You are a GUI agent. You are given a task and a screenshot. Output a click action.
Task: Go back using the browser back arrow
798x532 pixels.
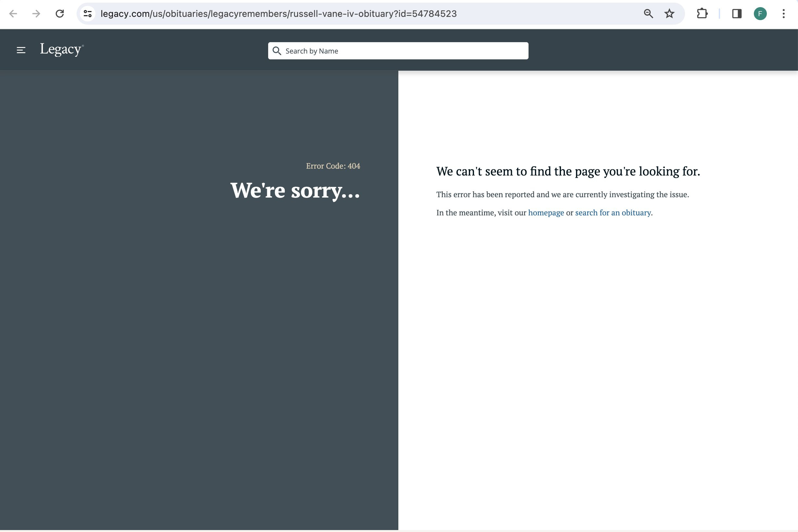13,14
